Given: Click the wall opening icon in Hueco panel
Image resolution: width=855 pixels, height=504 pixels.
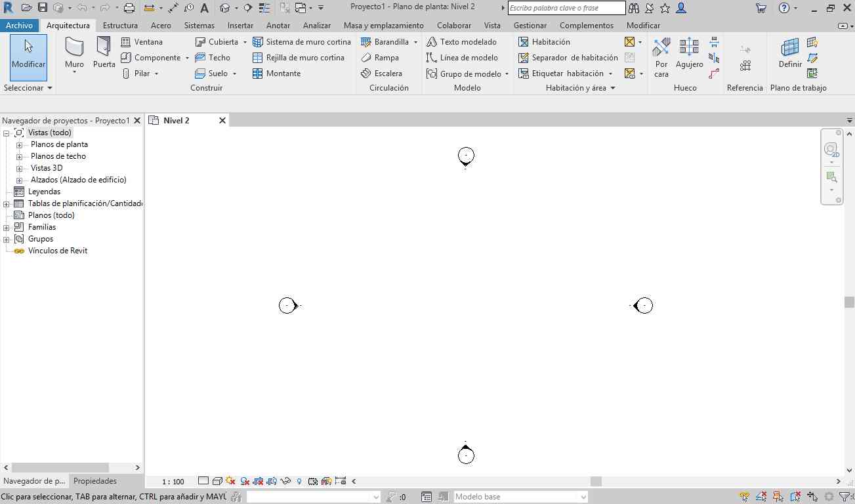Looking at the screenshot, I should point(714,41).
